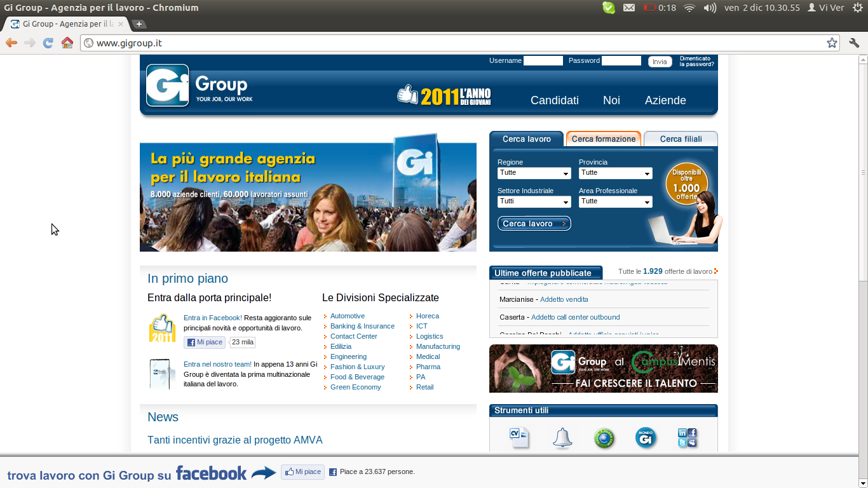Open Chromium wrench settings menu
The image size is (868, 488).
click(854, 43)
